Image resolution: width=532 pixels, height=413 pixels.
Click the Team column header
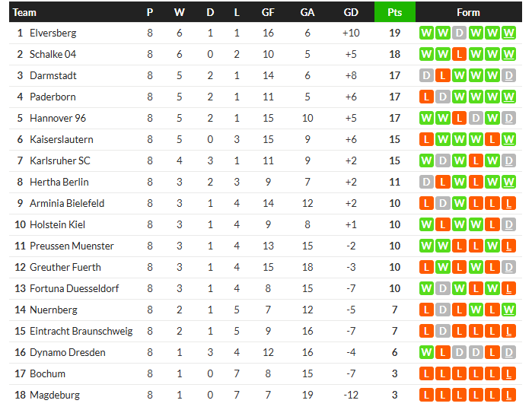click(x=25, y=12)
